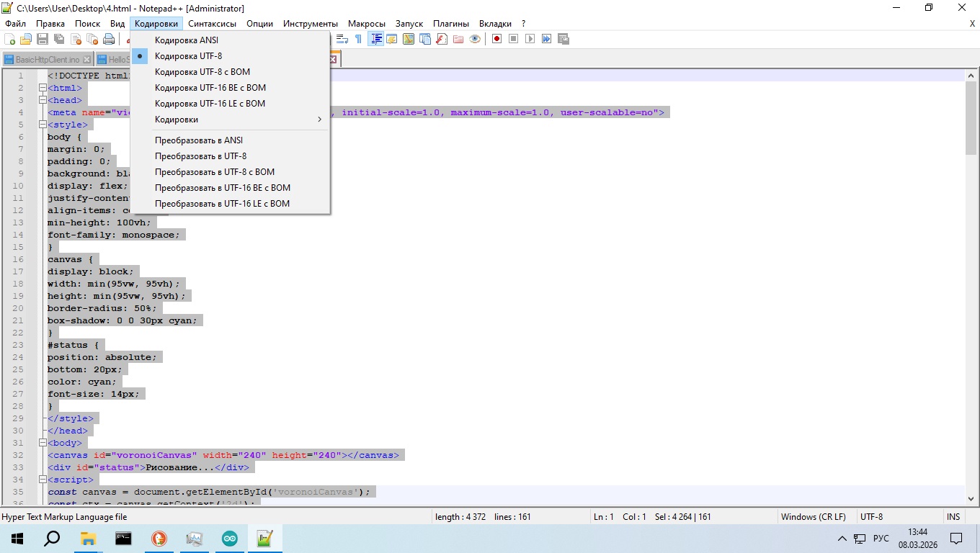
Task: Click the Print toolbar icon
Action: pyautogui.click(x=108, y=39)
